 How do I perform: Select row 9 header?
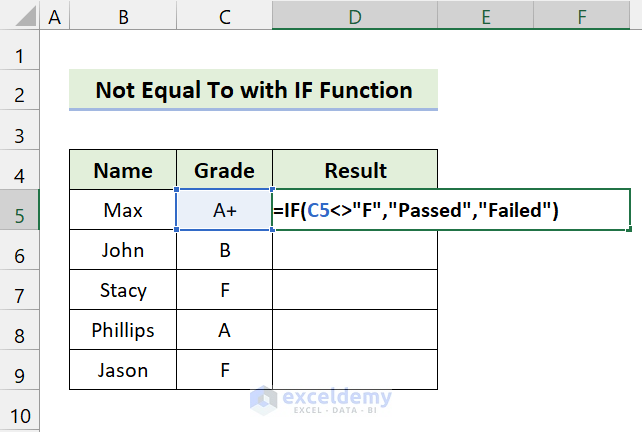click(18, 371)
